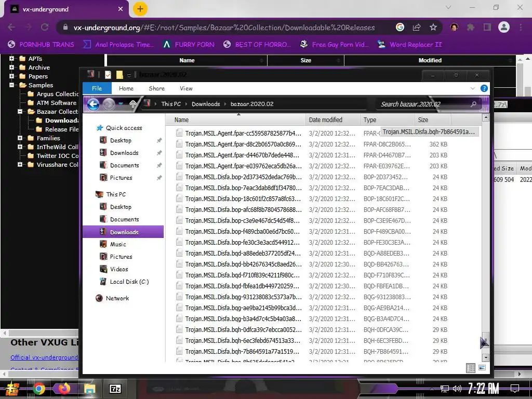Toggle Chrome side panel icon
This screenshot has width=532, height=399.
[487, 27]
